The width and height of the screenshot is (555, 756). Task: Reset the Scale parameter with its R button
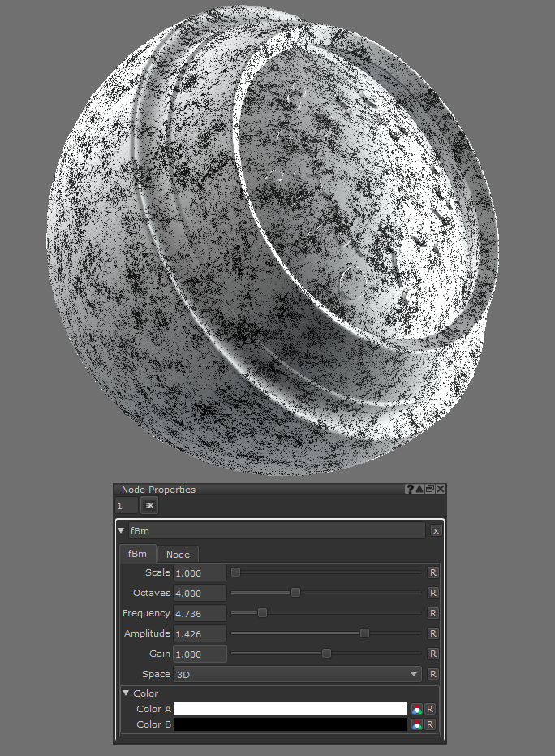pyautogui.click(x=432, y=572)
